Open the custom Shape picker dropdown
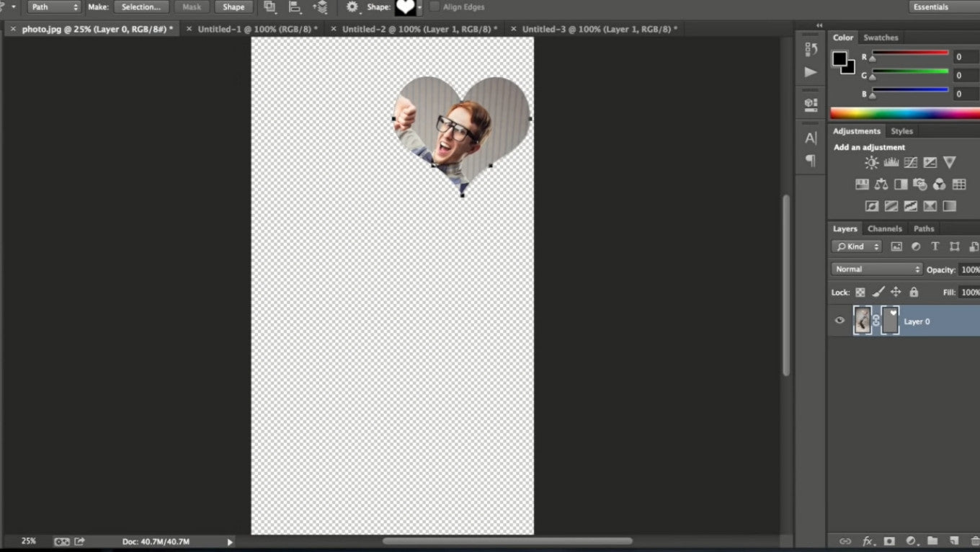The image size is (980, 552). 420,6
